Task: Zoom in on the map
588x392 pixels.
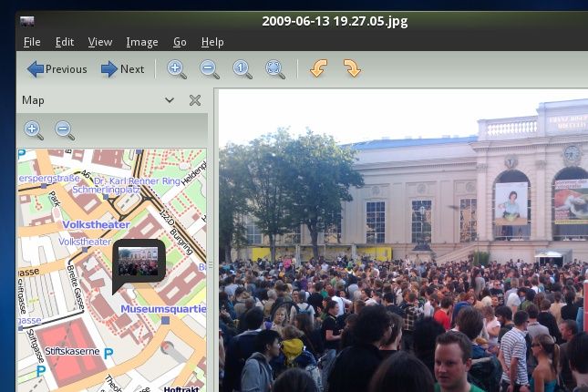Action: pyautogui.click(x=34, y=130)
